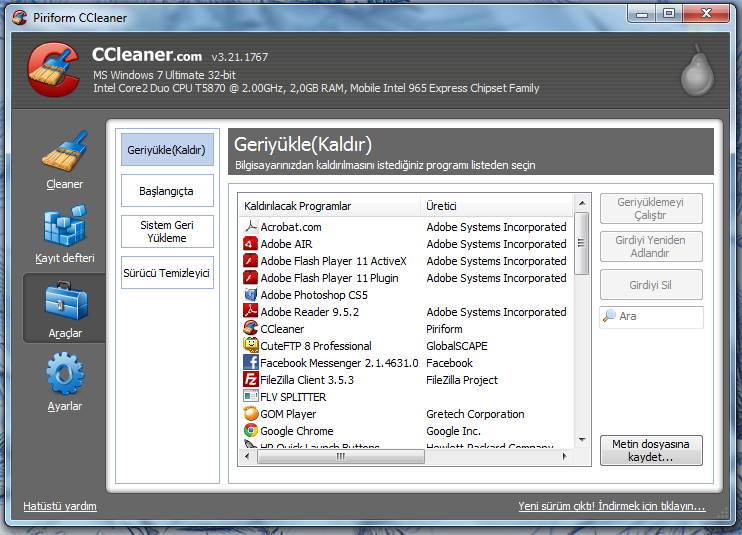The height and width of the screenshot is (535, 742).
Task: Select Acrobat.com row text
Action: tap(291, 227)
